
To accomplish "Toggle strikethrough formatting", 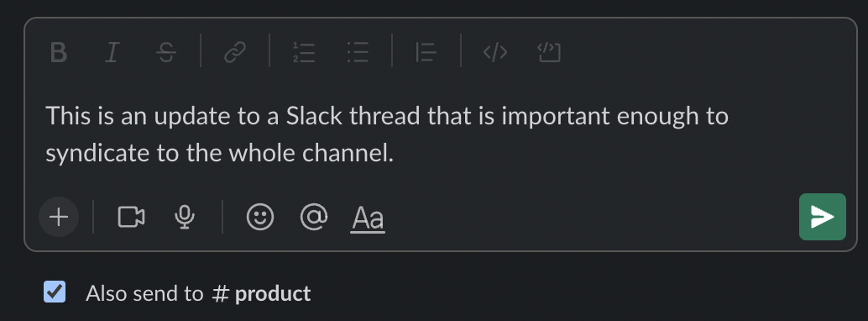I will [x=166, y=53].
